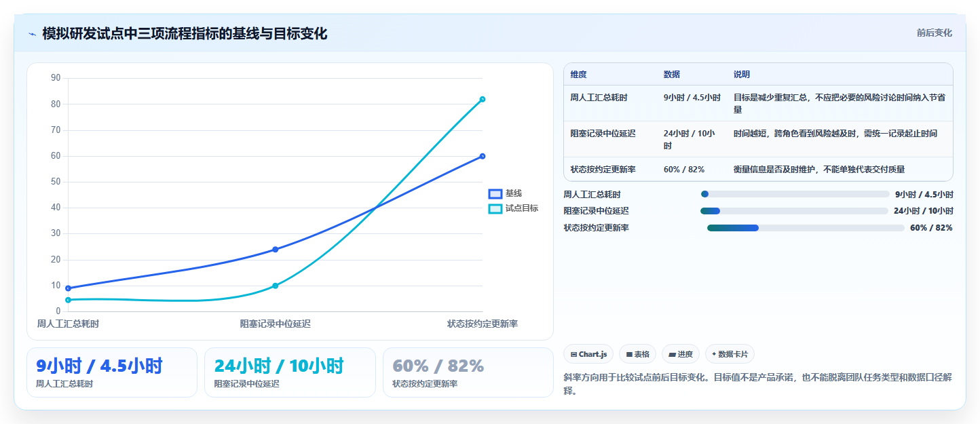Click the footnote starting 斜率方向用于比较
This screenshot has height=424, width=980.
pos(758,384)
